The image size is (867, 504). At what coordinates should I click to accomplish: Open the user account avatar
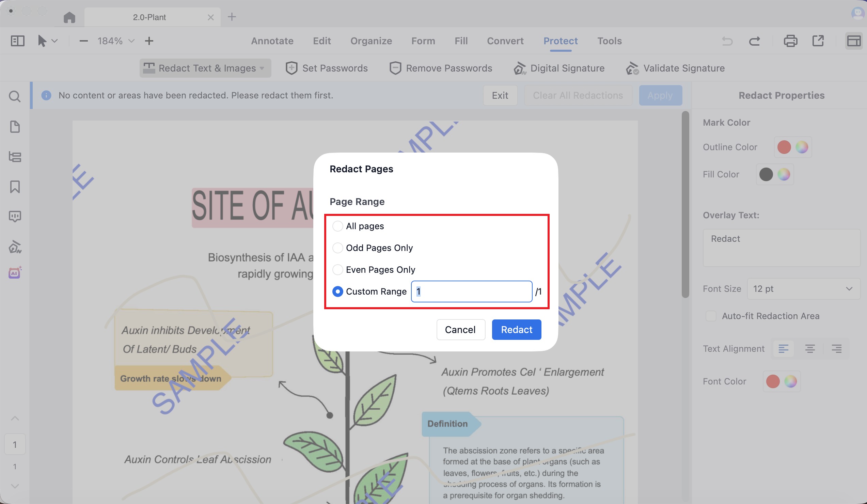coord(857,14)
